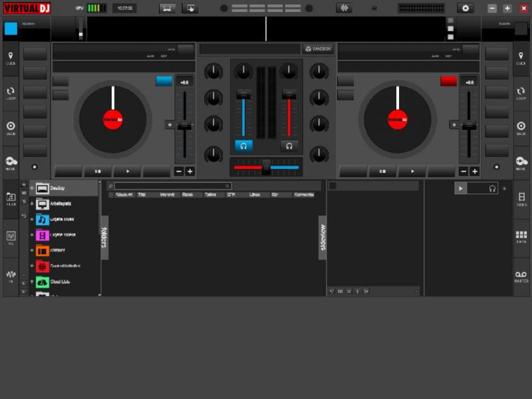Toggle the left deck headphone cue button

[243, 146]
